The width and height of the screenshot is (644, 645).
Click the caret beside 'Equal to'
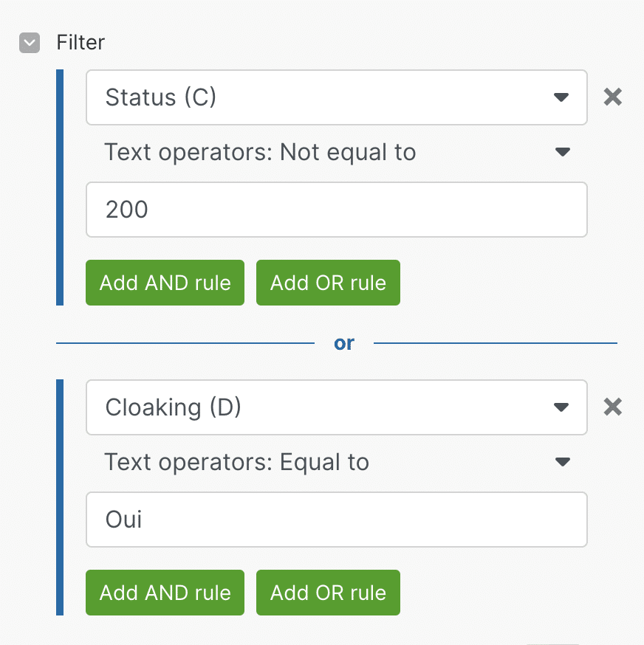pos(563,462)
